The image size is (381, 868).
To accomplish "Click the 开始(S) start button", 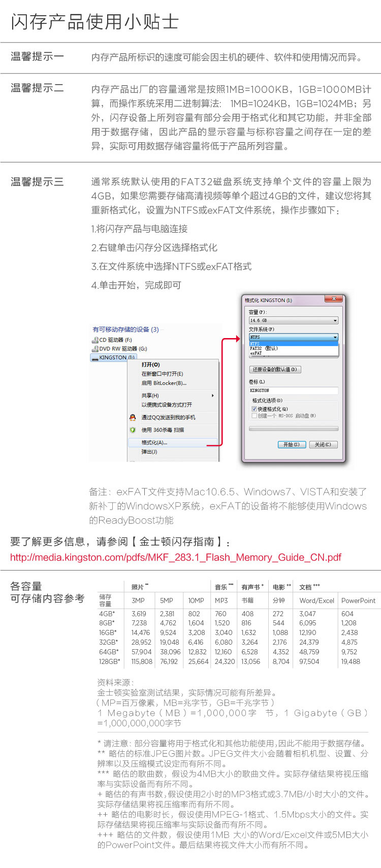I will click(292, 445).
